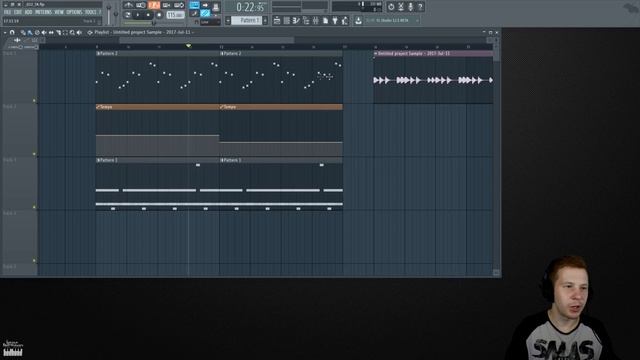This screenshot has width=640, height=360.
Task: Click the global snap magnet icon beside Line
Action: 196,22
